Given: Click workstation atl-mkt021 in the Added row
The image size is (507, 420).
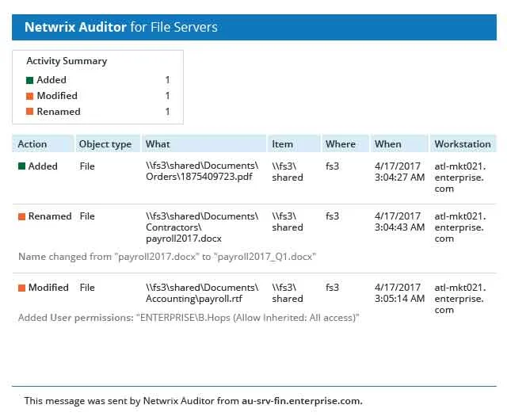Looking at the screenshot, I should click(x=460, y=178).
